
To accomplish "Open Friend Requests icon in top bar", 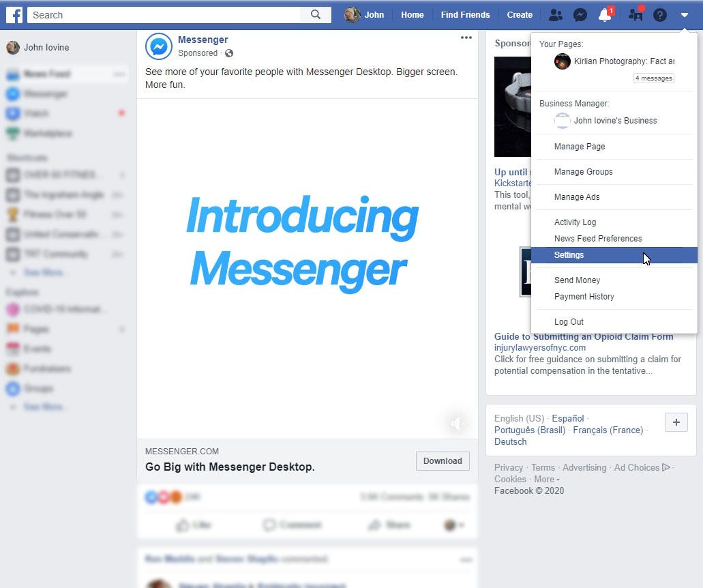I will pyautogui.click(x=556, y=15).
